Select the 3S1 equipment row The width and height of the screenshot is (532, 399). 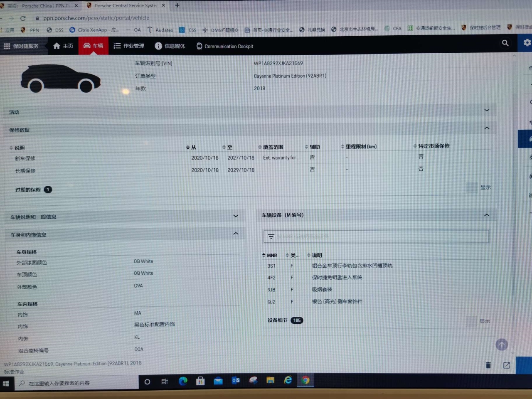tap(376, 266)
